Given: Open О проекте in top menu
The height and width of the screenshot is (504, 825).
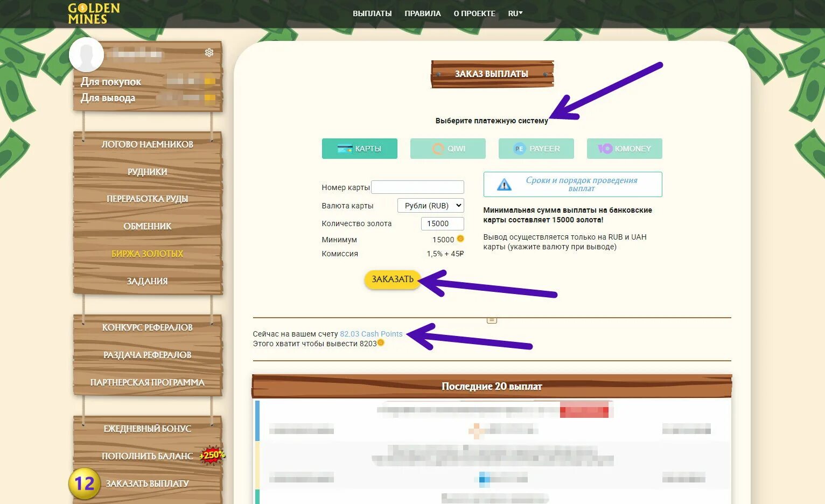Looking at the screenshot, I should click(474, 13).
